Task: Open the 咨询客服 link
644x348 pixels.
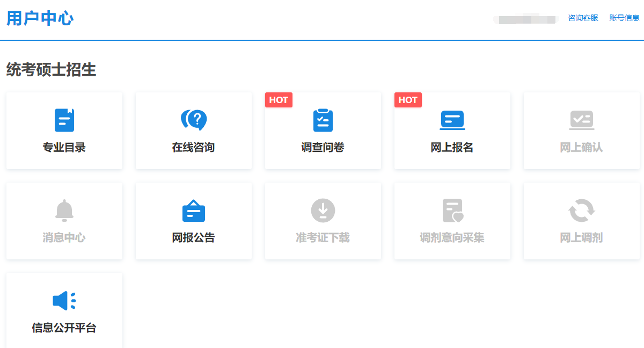Action: point(583,18)
